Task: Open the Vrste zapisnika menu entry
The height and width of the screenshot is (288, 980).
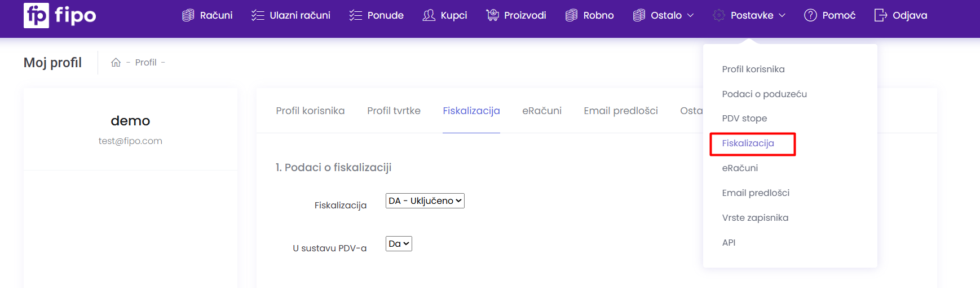Action: tap(755, 218)
